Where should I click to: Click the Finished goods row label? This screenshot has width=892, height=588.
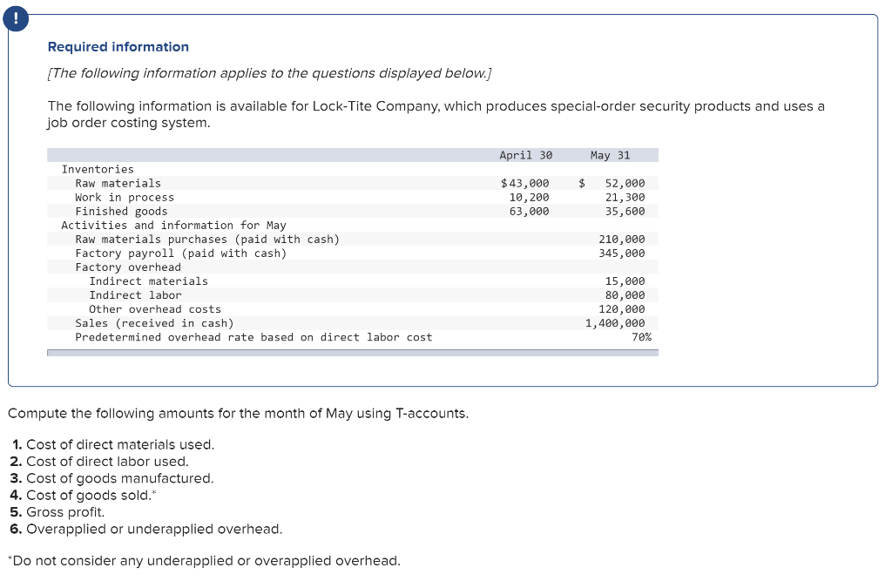121,211
